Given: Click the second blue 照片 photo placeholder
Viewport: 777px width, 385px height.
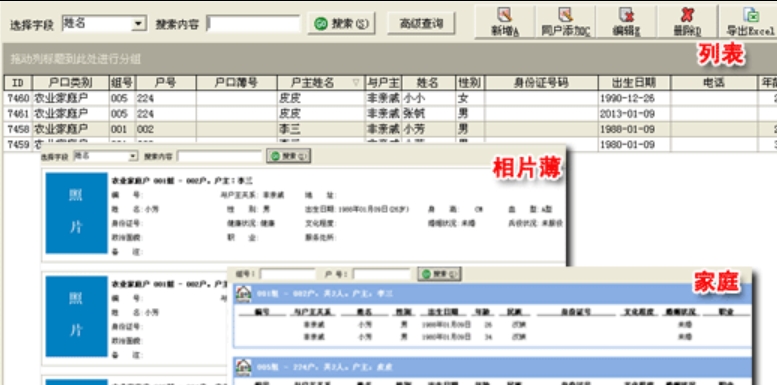Looking at the screenshot, I should [76, 316].
